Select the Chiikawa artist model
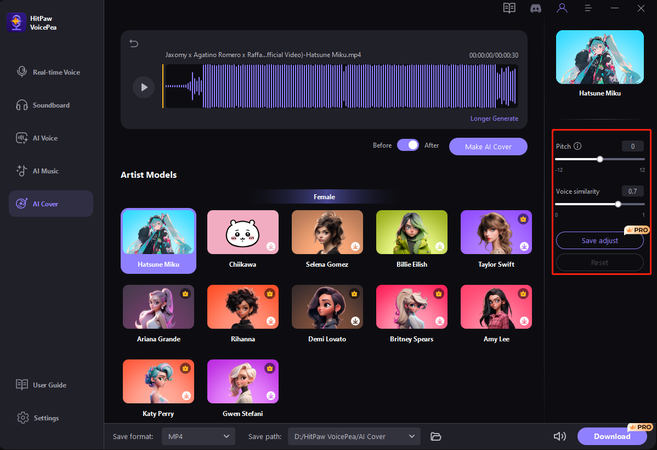This screenshot has height=450, width=657. coord(243,239)
